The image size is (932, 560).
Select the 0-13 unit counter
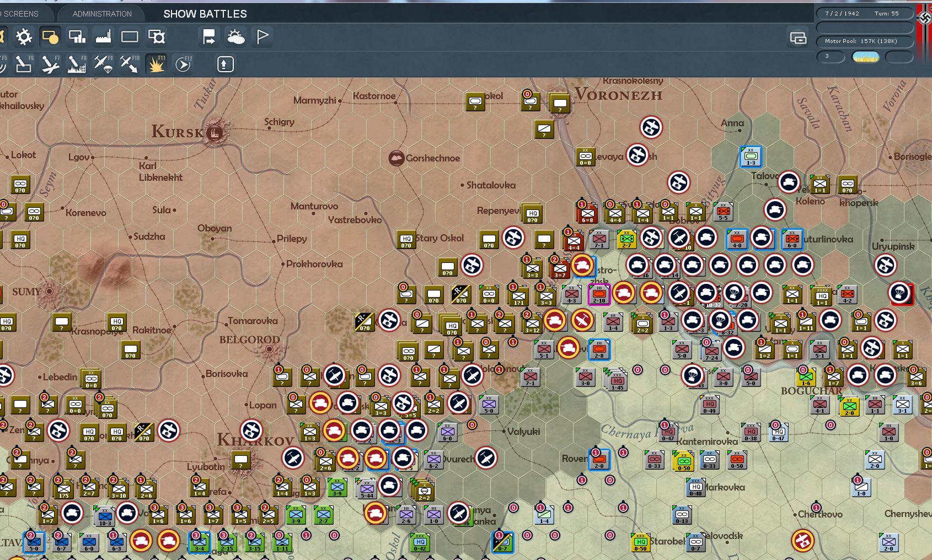(682, 515)
